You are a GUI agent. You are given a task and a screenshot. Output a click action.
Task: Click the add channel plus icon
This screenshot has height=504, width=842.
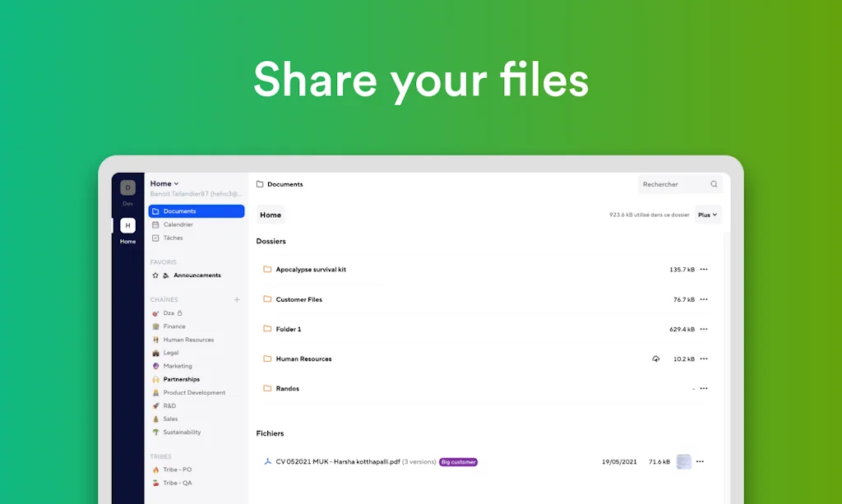(237, 300)
